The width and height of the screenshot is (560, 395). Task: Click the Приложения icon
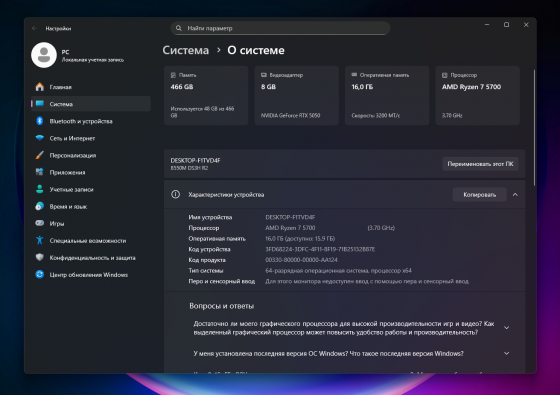pos(40,172)
